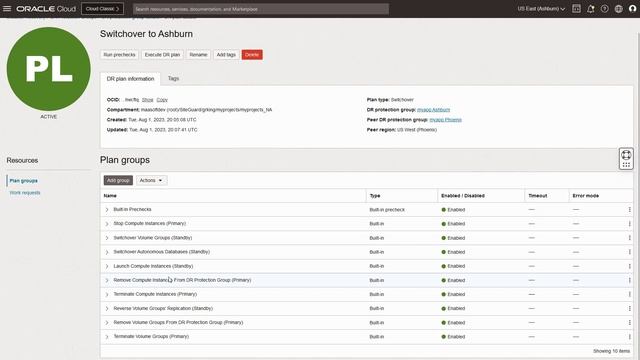Open row menu for Built-in Prechecks
The height and width of the screenshot is (360, 640).
tap(629, 209)
